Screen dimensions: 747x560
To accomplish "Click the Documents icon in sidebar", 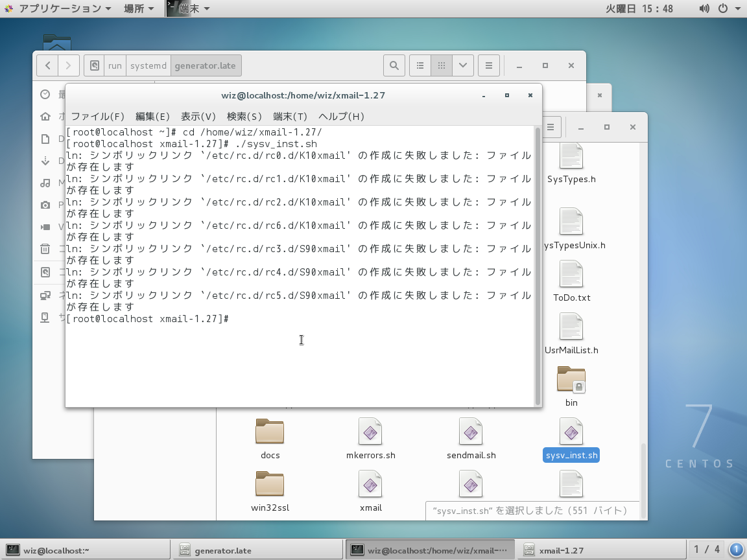I will point(45,139).
